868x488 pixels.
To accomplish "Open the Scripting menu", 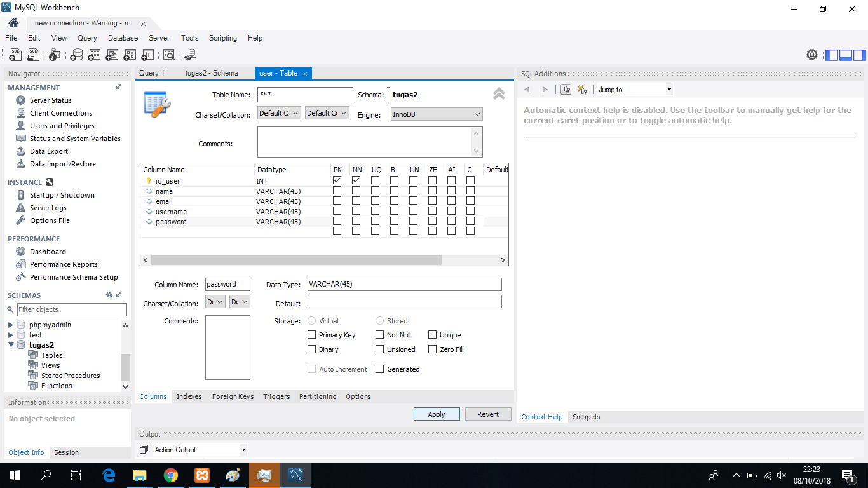I will (x=223, y=38).
